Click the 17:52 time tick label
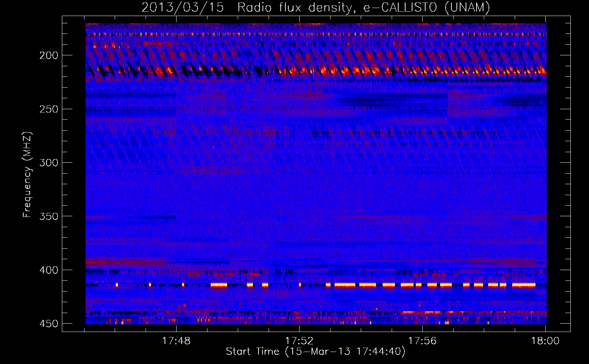The image size is (589, 364). pos(299,341)
